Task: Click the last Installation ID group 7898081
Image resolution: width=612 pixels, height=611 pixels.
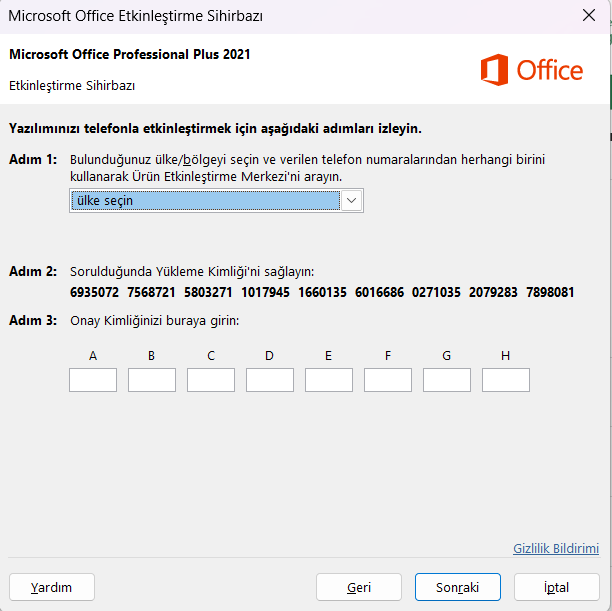Action: [x=550, y=292]
